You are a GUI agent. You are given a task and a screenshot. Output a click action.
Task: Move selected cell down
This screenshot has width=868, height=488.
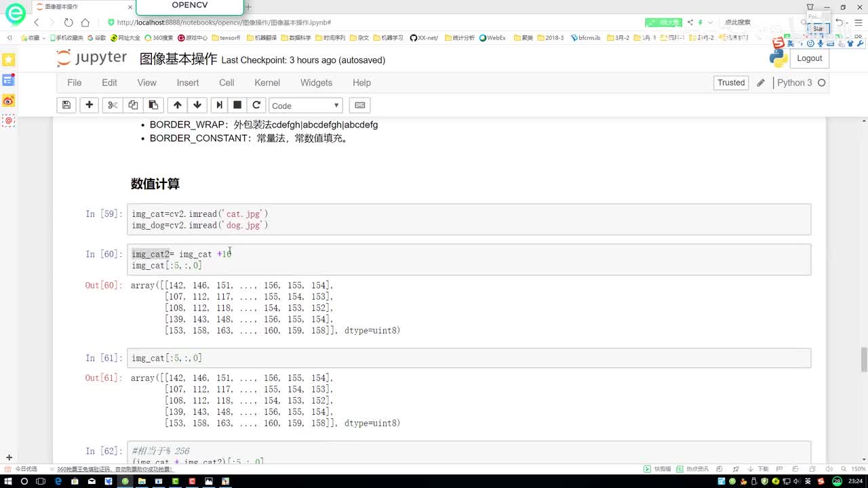[x=197, y=105]
